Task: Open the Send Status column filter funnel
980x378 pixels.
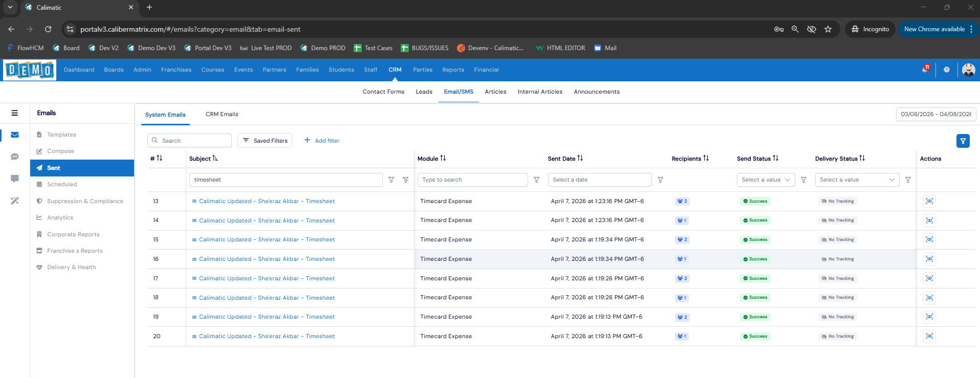Action: click(804, 180)
